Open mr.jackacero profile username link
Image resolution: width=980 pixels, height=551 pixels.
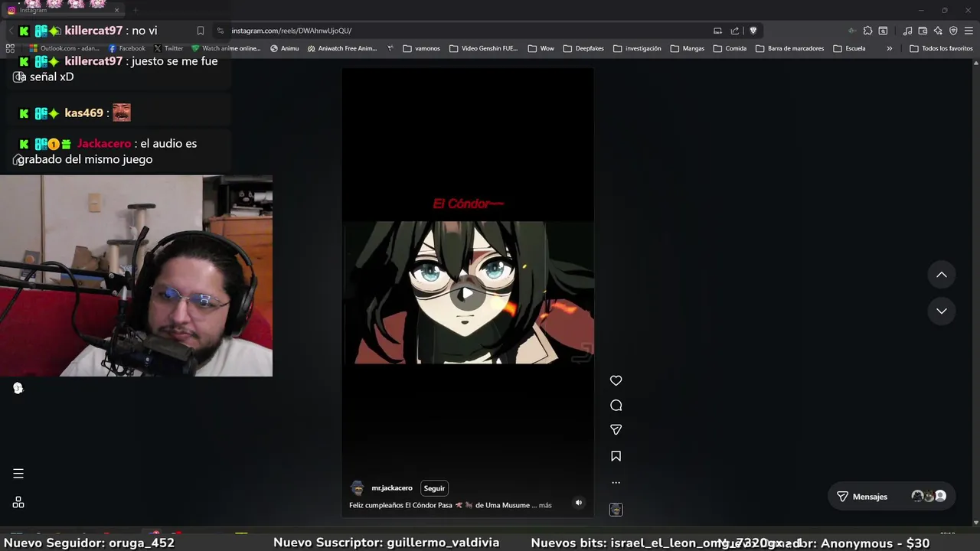coord(392,488)
